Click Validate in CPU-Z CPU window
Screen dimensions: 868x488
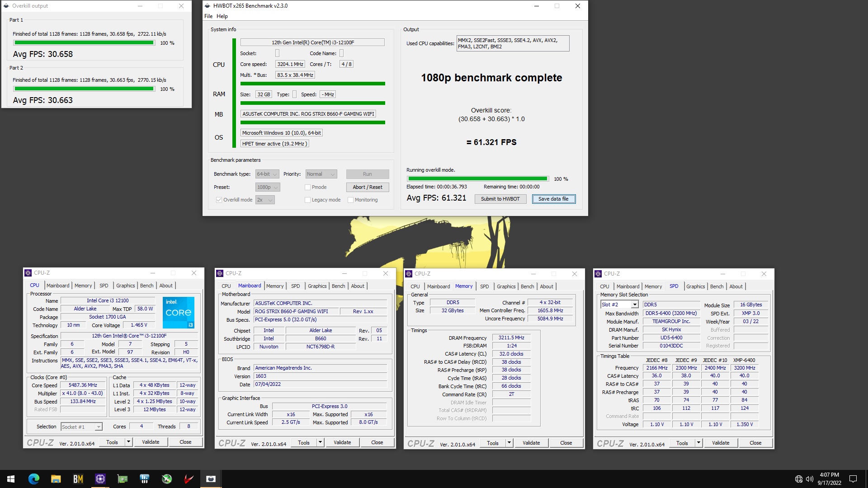pyautogui.click(x=151, y=442)
